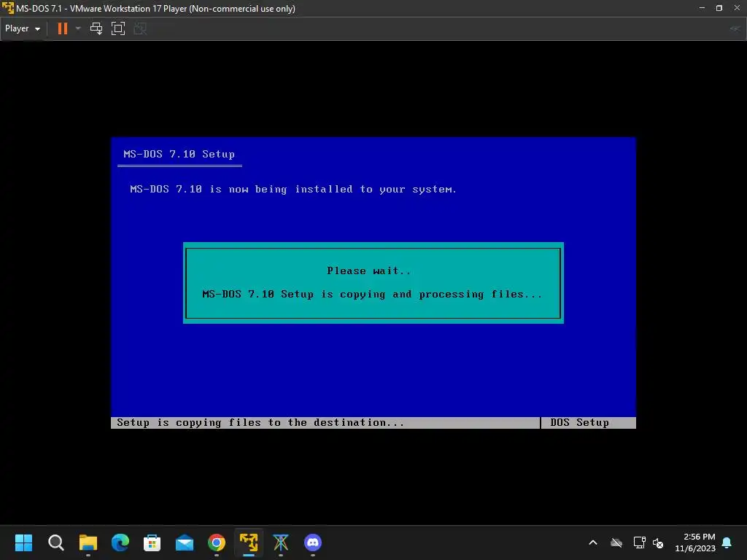Open Microsoft Store from the taskbar

tap(152, 542)
